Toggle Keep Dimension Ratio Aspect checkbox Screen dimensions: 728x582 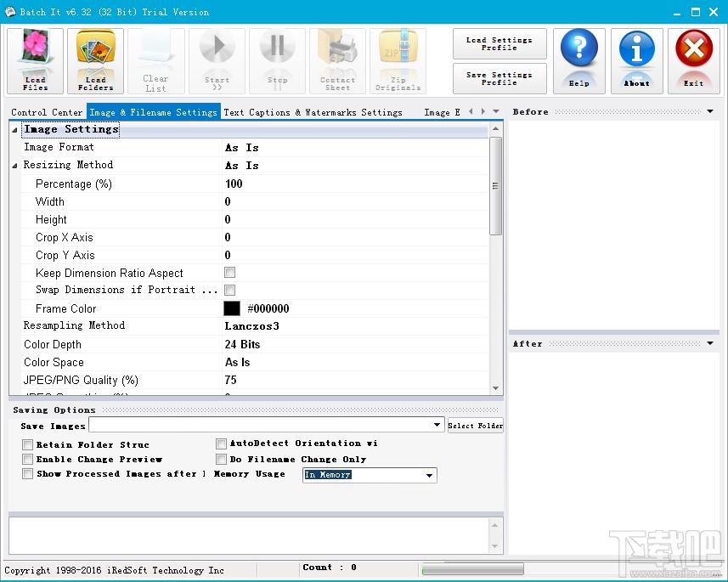(230, 272)
